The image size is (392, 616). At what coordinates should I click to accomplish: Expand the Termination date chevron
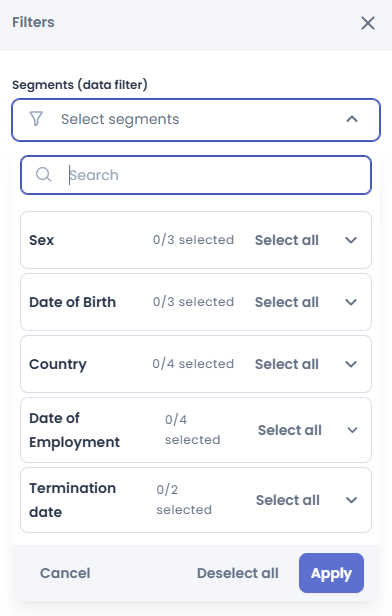351,500
